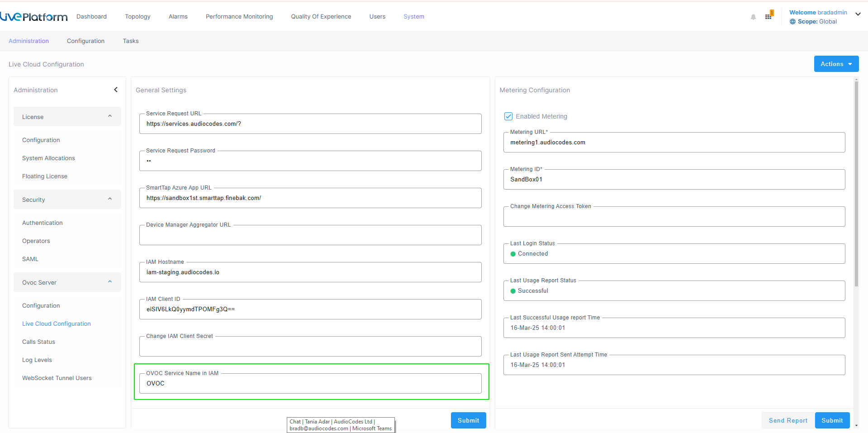Click OVOC Service Name in IAM field
Screen dimensions: 868x433
click(310, 383)
